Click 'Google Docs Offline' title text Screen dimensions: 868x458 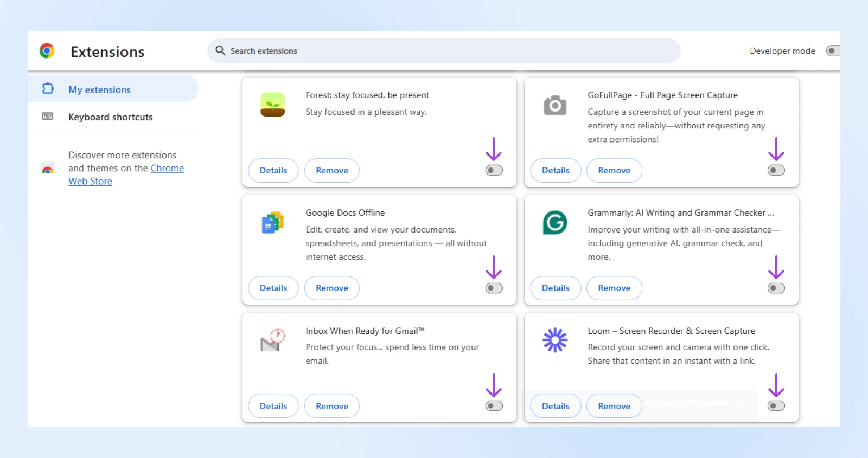(x=345, y=212)
